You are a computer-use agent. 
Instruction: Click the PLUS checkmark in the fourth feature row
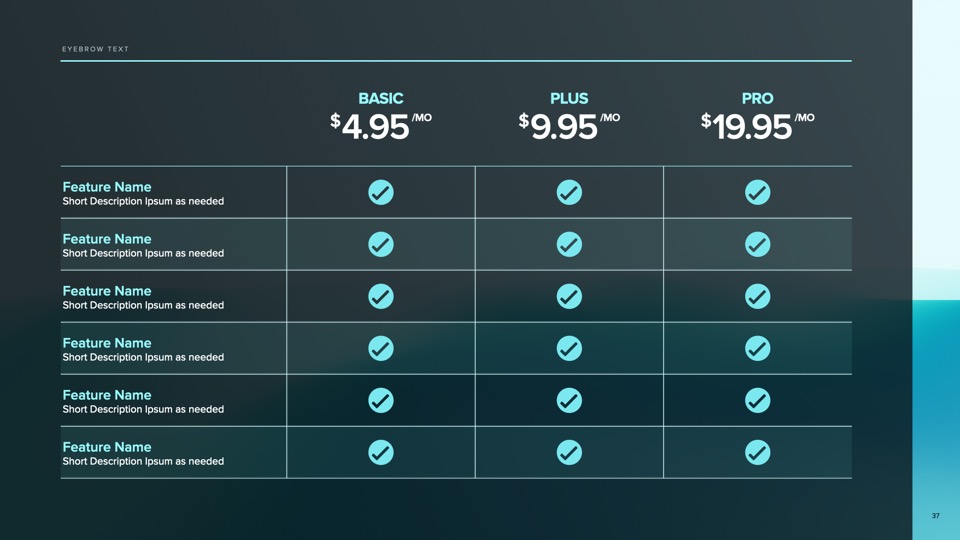click(x=569, y=348)
